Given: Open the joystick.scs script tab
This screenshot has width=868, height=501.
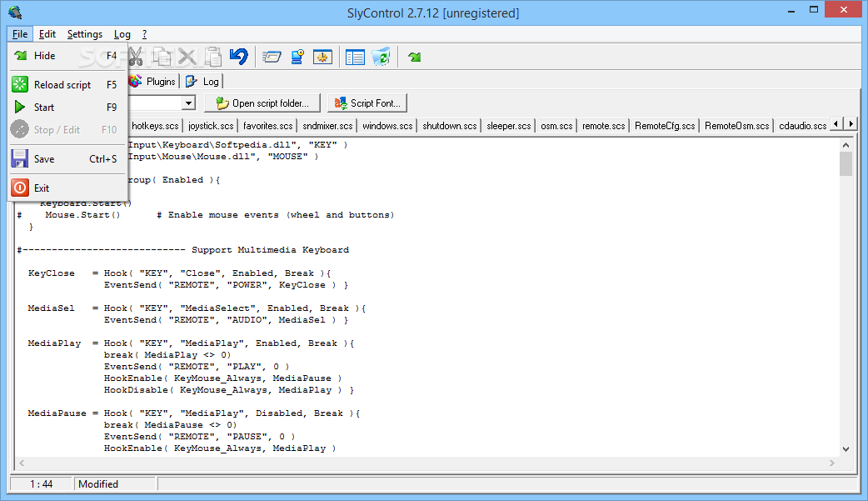Looking at the screenshot, I should click(x=211, y=126).
